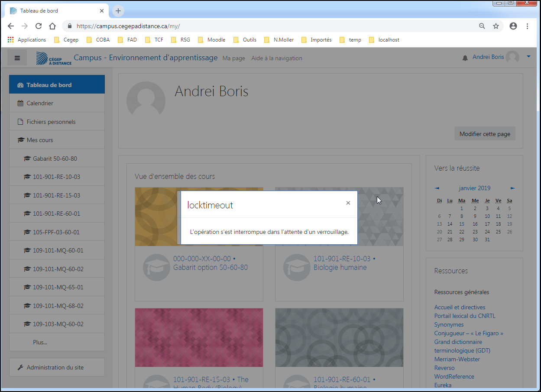Expand the user menu dropdown arrow
The image size is (541, 392).
[x=528, y=57]
